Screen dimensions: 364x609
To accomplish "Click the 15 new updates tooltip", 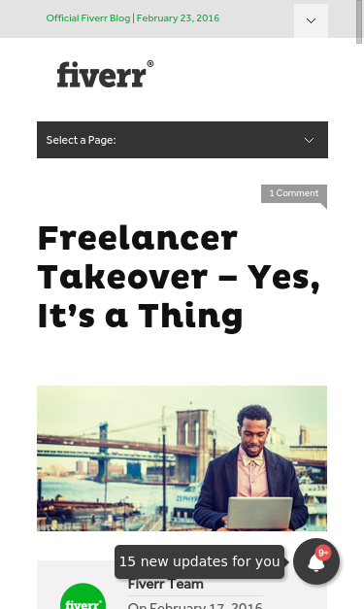I will click(x=199, y=561).
